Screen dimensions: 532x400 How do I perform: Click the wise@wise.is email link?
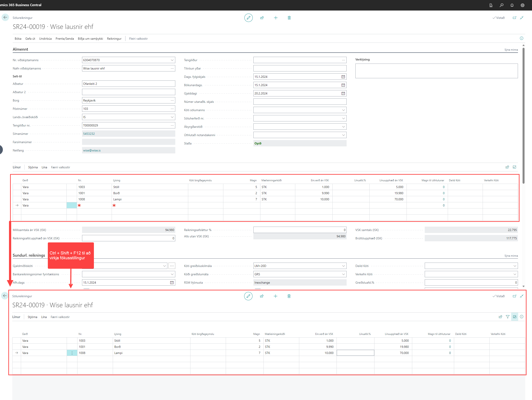(x=92, y=150)
